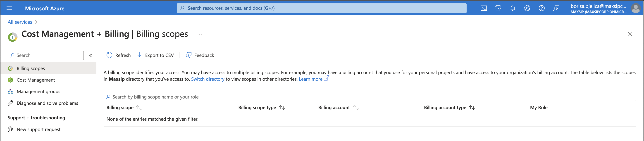Open top bar Feedback icon
This screenshot has width=644, height=141.
(556, 8)
